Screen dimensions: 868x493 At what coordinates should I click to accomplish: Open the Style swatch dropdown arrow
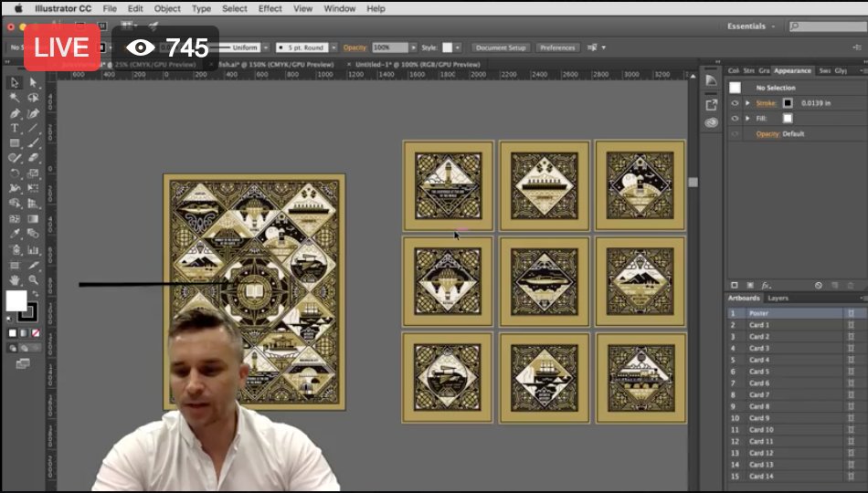[x=458, y=47]
